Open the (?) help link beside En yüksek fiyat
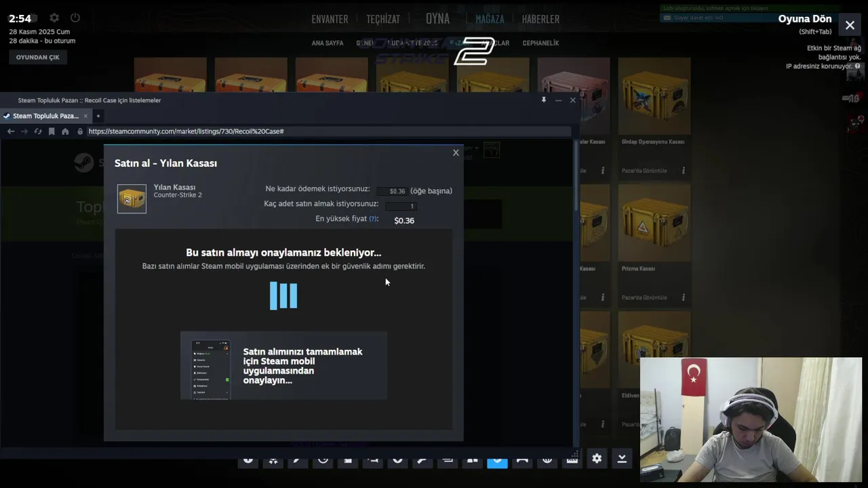Image resolution: width=868 pixels, height=488 pixels. pyautogui.click(x=373, y=219)
